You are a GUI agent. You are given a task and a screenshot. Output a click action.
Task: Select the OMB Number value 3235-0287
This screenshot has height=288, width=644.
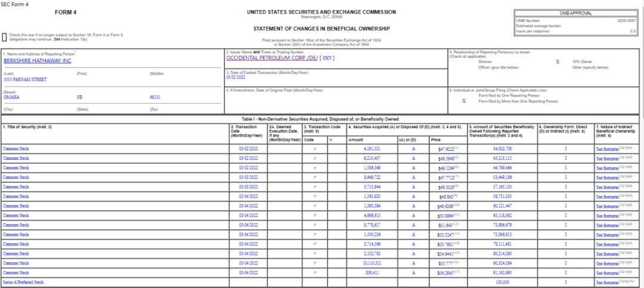pos(626,20)
